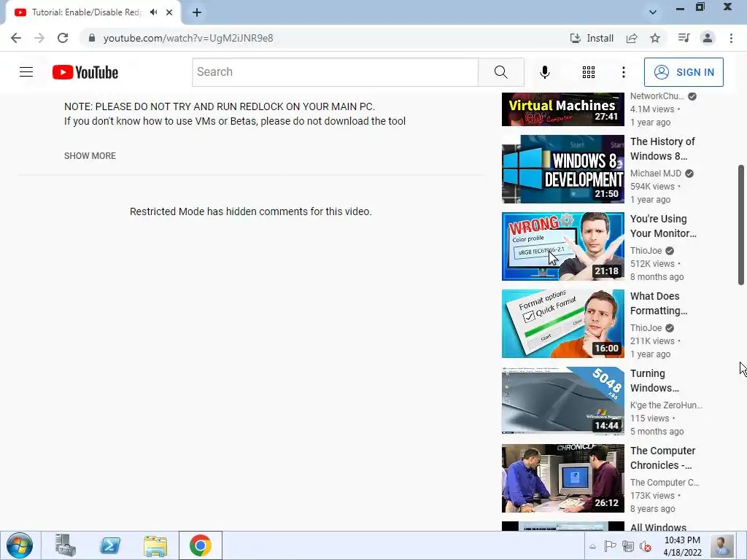Viewport: 747px width, 560px height.
Task: Share this page via share icon
Action: pyautogui.click(x=632, y=38)
